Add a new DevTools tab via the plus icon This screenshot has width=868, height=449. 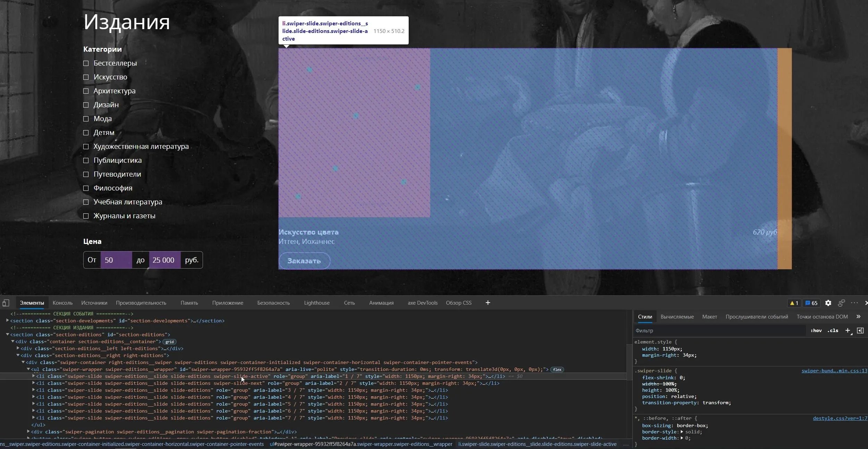488,303
